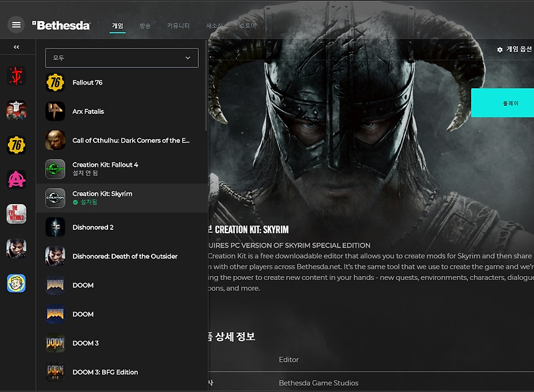Click the DOOM 3: BFG Edition icon
Image resolution: width=534 pixels, height=392 pixels.
55,372
